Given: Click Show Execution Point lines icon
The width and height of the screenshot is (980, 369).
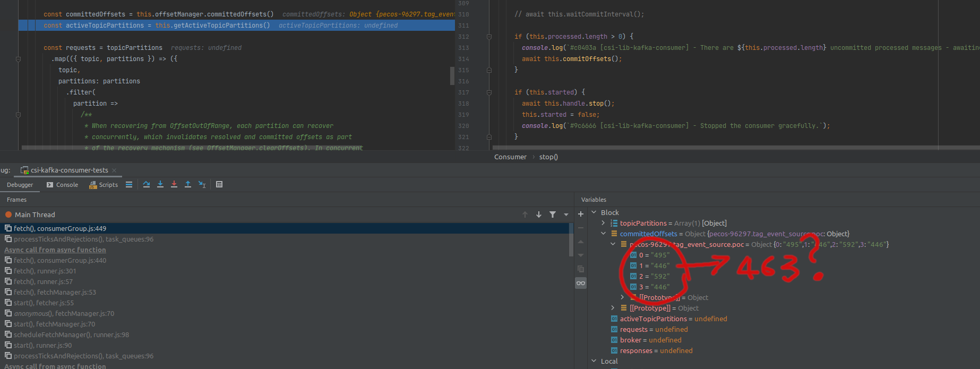Looking at the screenshot, I should click(x=129, y=184).
